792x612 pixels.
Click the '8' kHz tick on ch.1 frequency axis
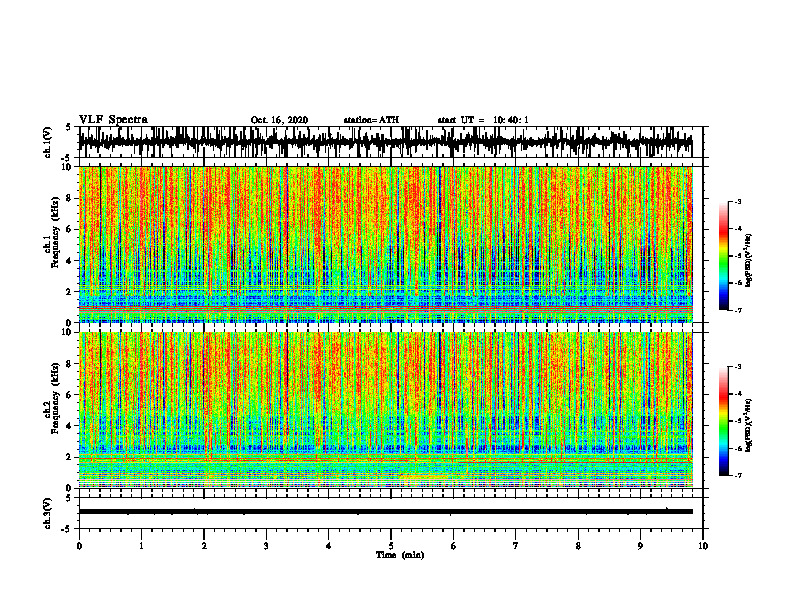pyautogui.click(x=70, y=198)
